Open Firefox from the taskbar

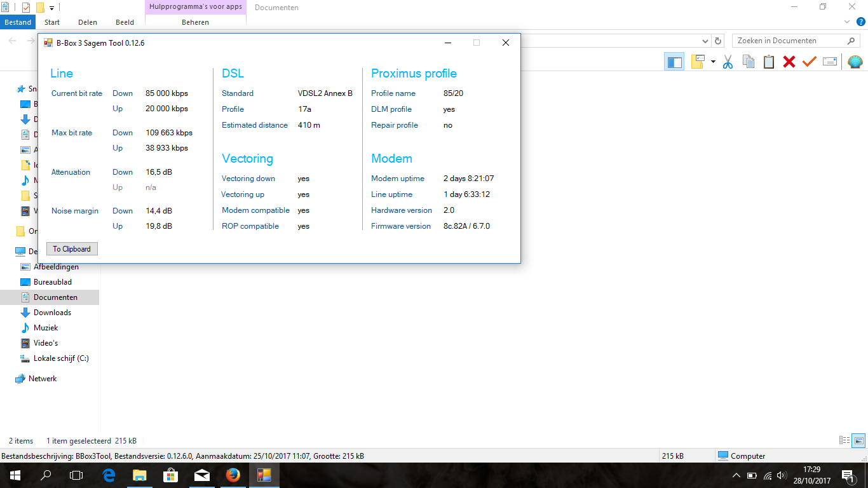point(233,475)
